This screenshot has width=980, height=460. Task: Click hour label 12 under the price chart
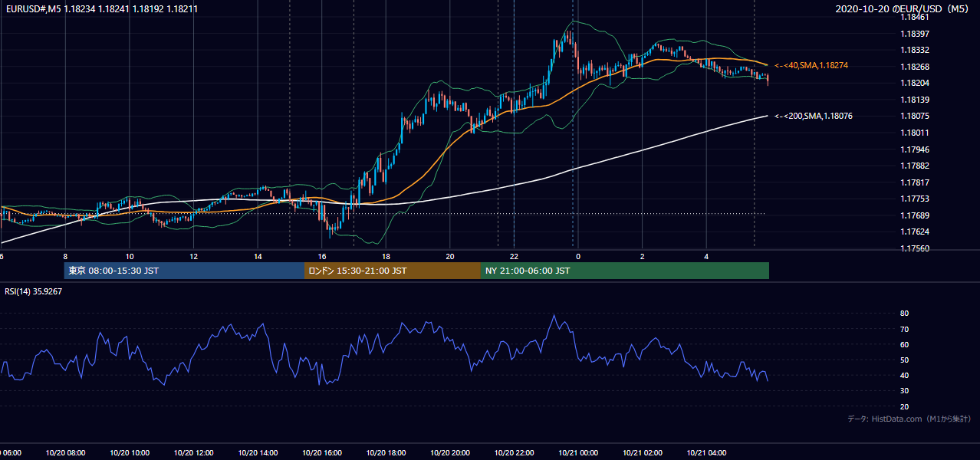coord(194,256)
